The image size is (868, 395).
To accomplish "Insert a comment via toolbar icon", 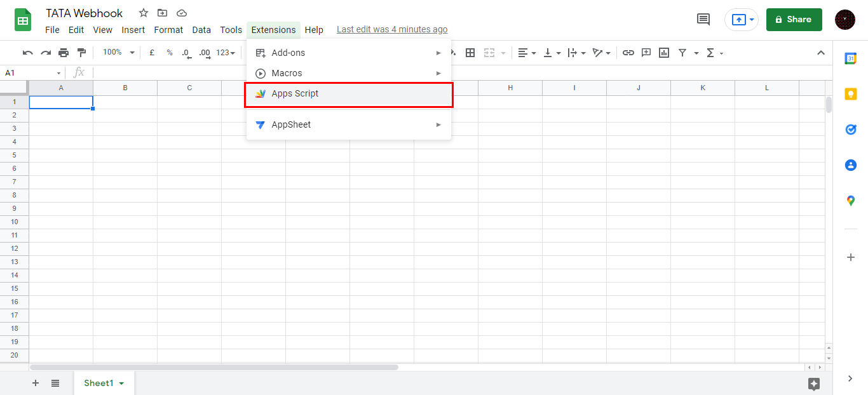I will tap(646, 53).
